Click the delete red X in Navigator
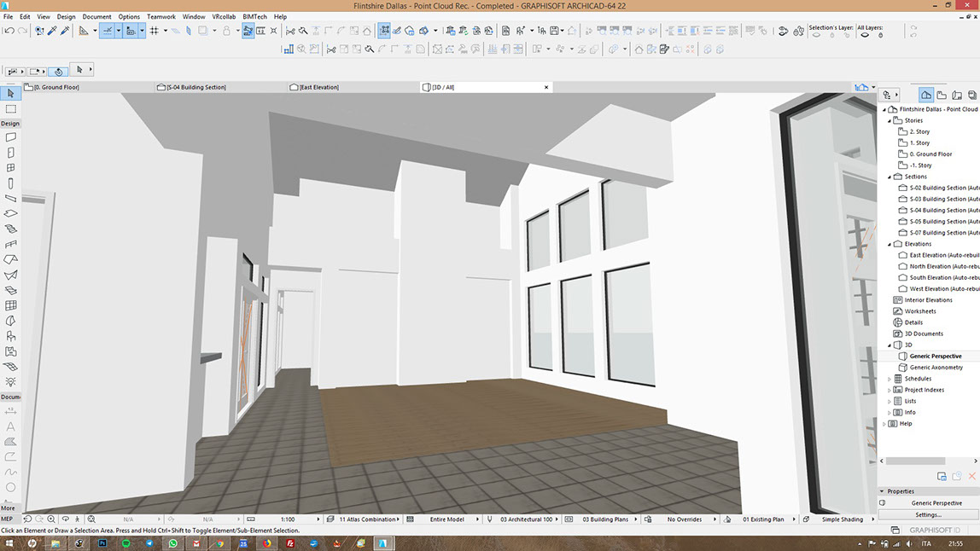 (x=971, y=476)
